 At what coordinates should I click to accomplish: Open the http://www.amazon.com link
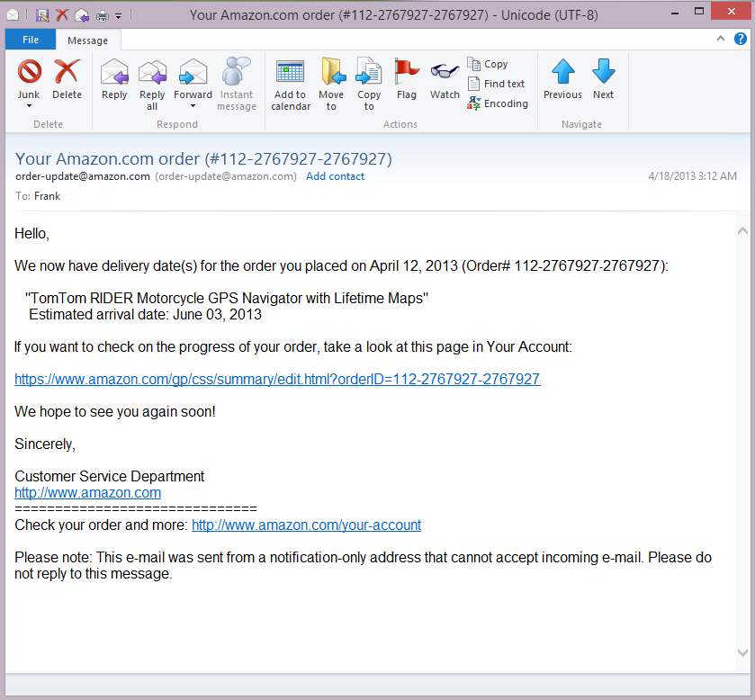point(87,492)
